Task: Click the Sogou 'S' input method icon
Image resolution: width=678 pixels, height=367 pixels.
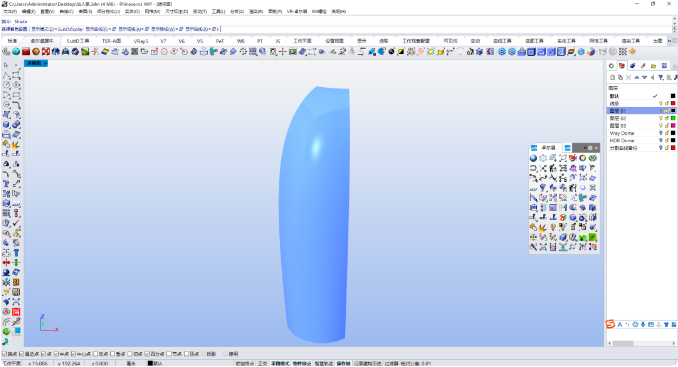Action: [610, 324]
